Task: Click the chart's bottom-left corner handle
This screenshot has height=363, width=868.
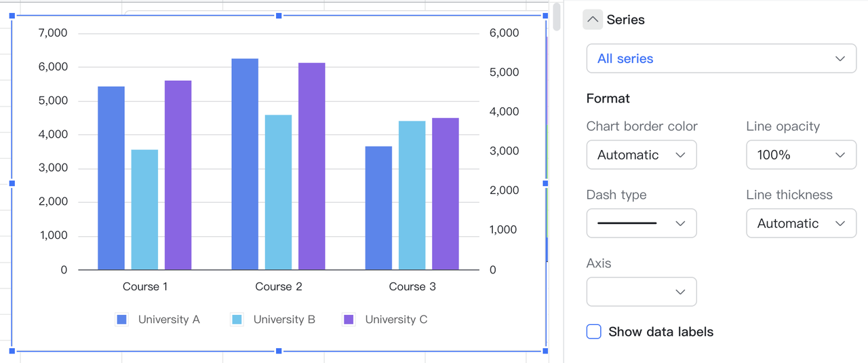Action: [12, 351]
